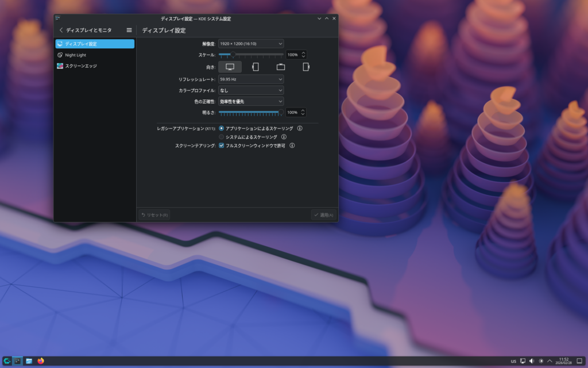The image size is (588, 368).
Task: Select システムによるスケーリング radio button
Action: click(222, 137)
